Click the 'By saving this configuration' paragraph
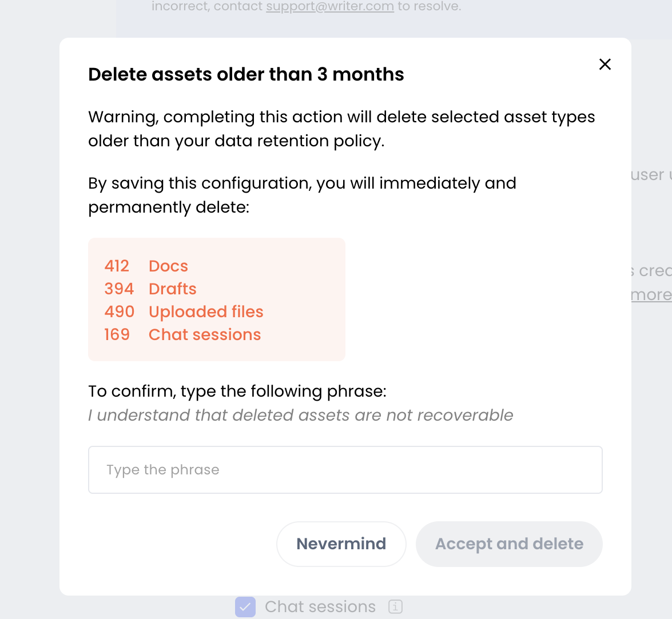 (x=302, y=195)
